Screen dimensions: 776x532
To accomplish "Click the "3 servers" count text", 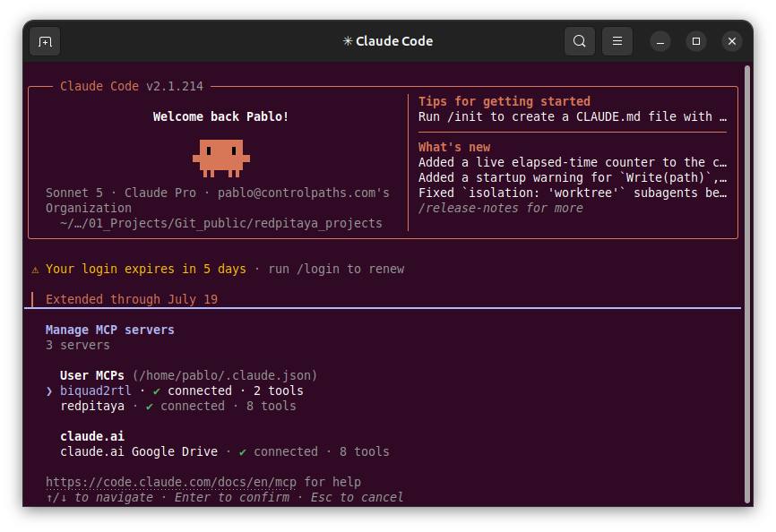I will [x=78, y=345].
